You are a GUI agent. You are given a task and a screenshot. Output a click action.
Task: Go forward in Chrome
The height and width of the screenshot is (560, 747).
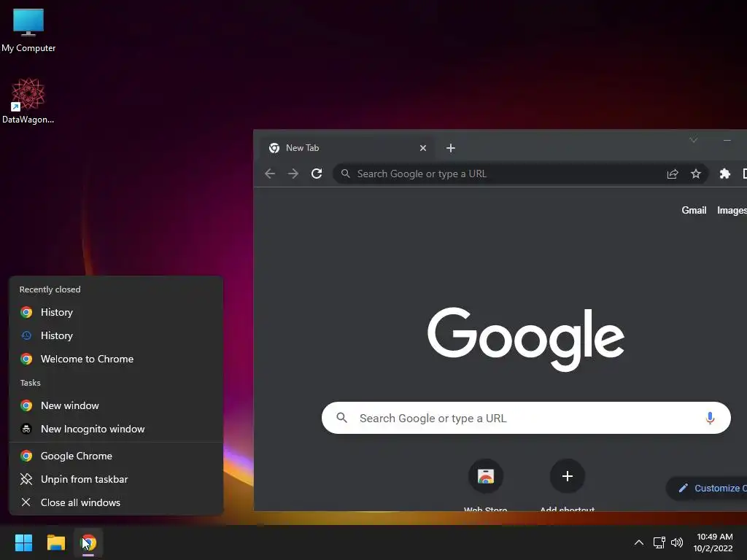[x=293, y=174]
